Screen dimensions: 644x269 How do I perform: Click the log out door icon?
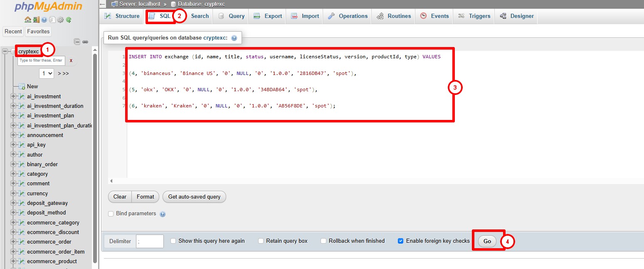click(36, 20)
